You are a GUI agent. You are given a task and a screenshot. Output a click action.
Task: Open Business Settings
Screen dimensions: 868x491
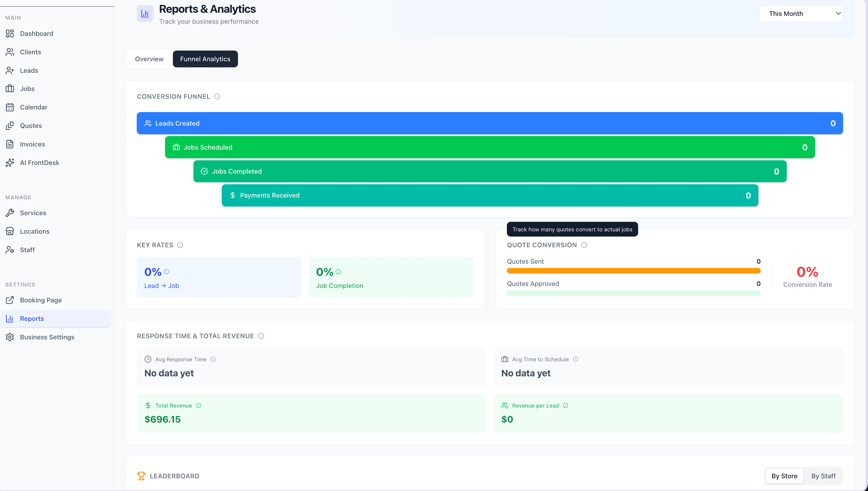pyautogui.click(x=46, y=337)
